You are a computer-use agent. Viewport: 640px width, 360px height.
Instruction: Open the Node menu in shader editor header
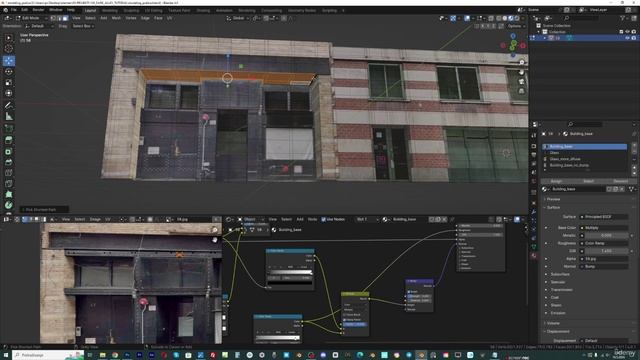[312, 220]
